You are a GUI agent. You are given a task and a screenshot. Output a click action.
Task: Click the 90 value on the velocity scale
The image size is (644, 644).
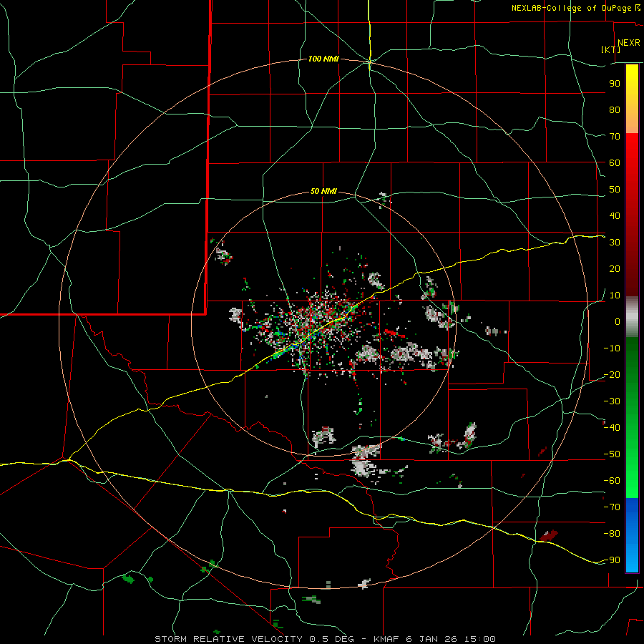click(x=615, y=84)
